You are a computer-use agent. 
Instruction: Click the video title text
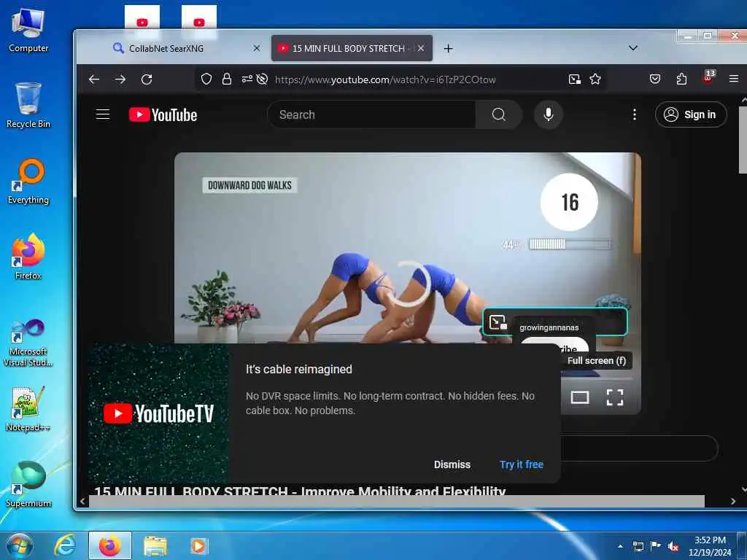pos(300,490)
